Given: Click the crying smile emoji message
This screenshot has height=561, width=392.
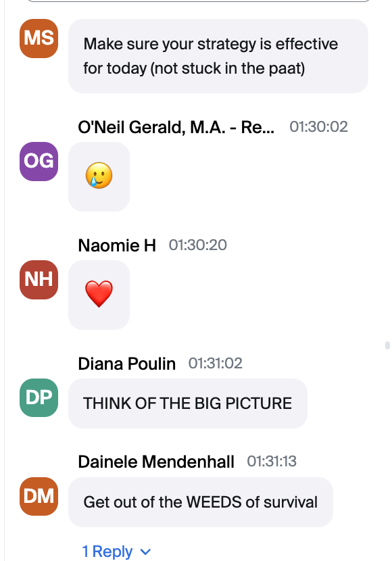Looking at the screenshot, I should [x=99, y=176].
